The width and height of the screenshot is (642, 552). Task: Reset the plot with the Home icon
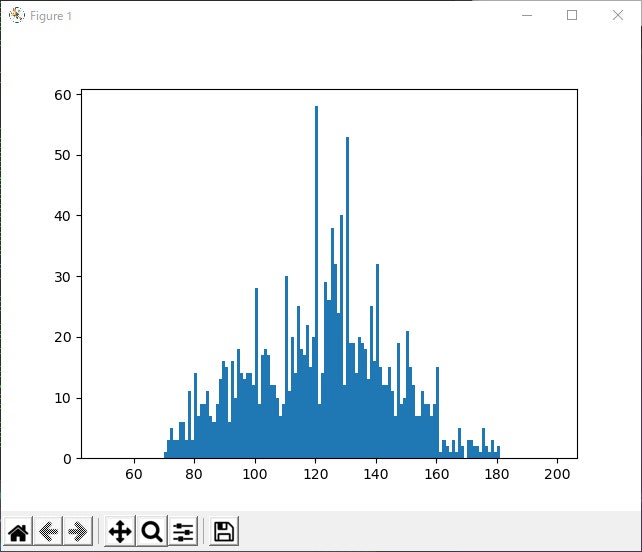click(x=18, y=532)
